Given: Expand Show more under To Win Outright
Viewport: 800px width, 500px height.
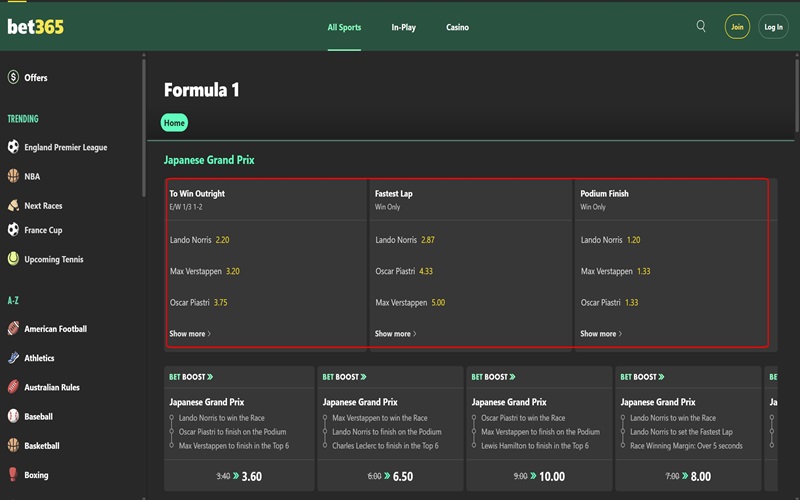Looking at the screenshot, I should tap(190, 334).
